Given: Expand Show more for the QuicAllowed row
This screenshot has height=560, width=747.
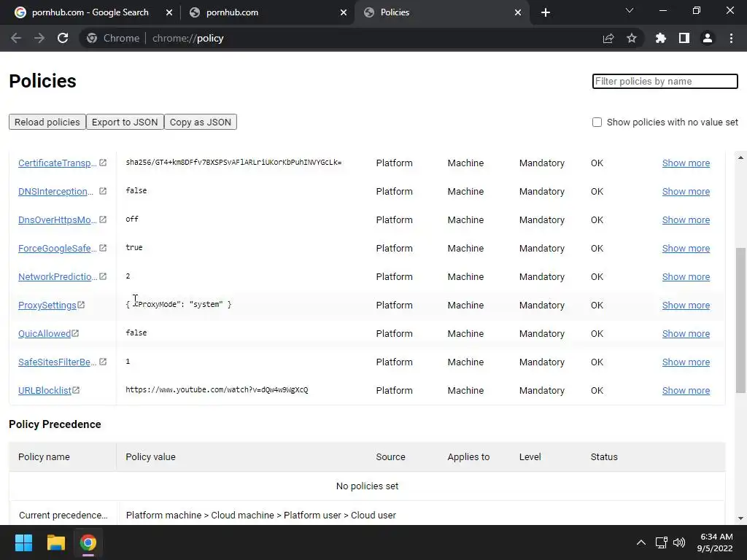Looking at the screenshot, I should point(686,334).
